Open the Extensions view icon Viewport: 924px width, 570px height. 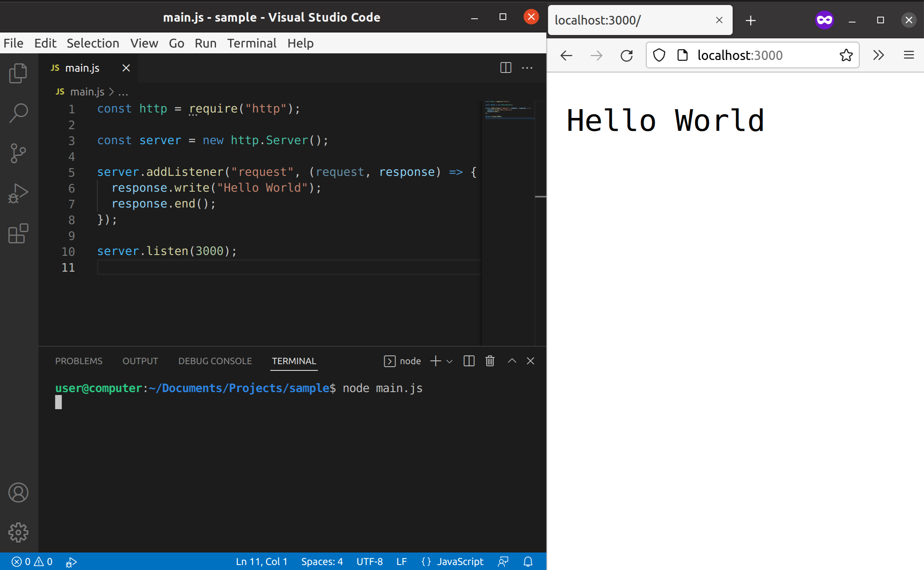click(x=18, y=233)
